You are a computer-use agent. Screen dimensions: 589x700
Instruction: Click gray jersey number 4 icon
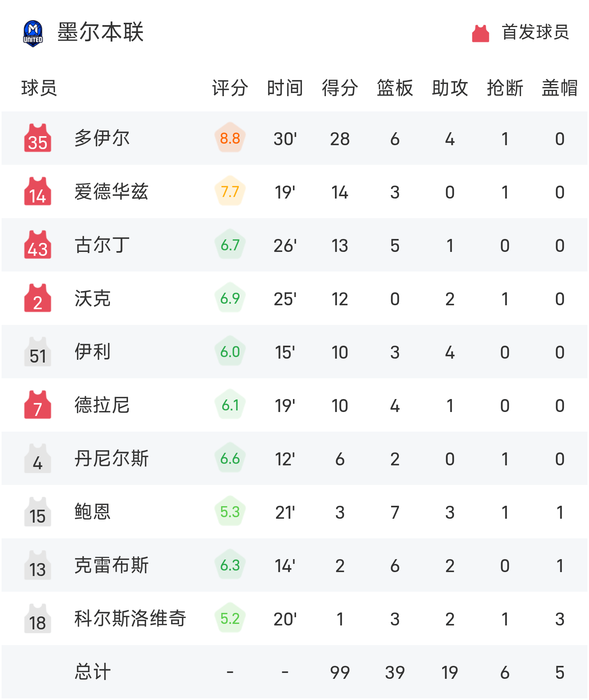click(38, 459)
